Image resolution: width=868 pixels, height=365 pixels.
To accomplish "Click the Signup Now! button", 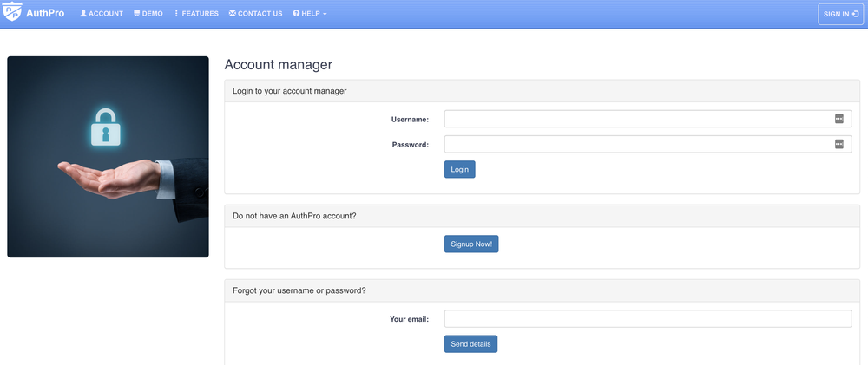I will click(471, 244).
